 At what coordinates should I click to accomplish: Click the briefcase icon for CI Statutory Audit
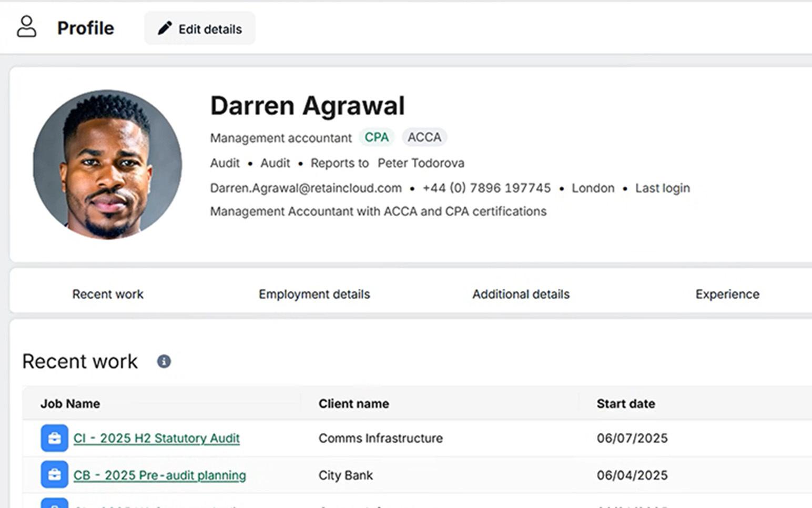point(55,438)
